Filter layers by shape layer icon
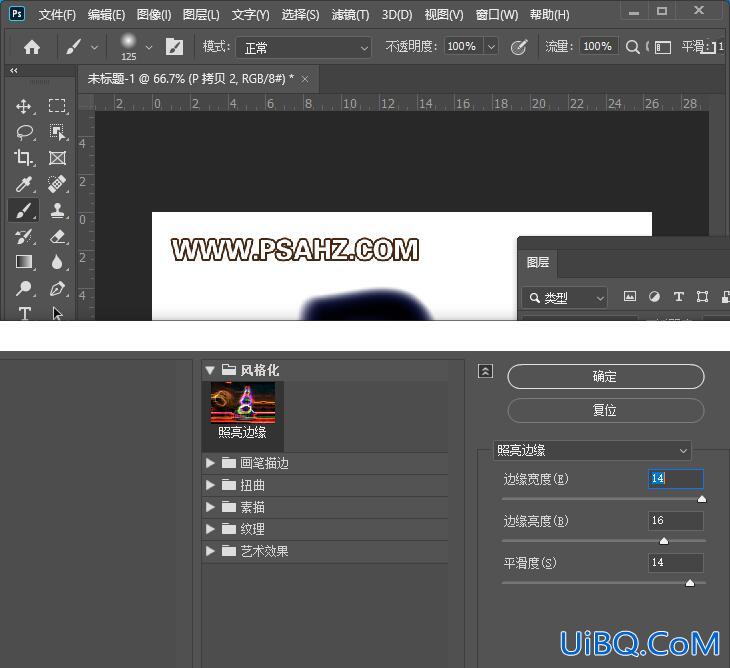 [x=702, y=297]
